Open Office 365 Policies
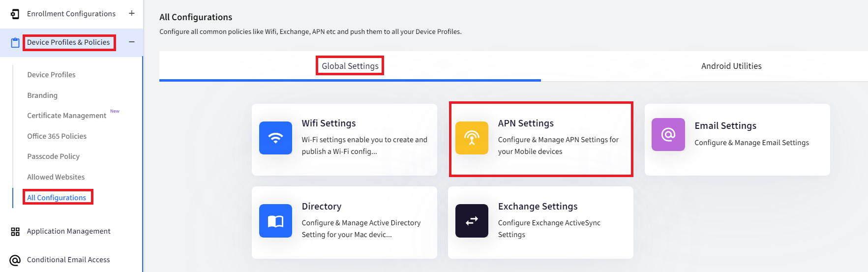The width and height of the screenshot is (868, 272). [57, 136]
